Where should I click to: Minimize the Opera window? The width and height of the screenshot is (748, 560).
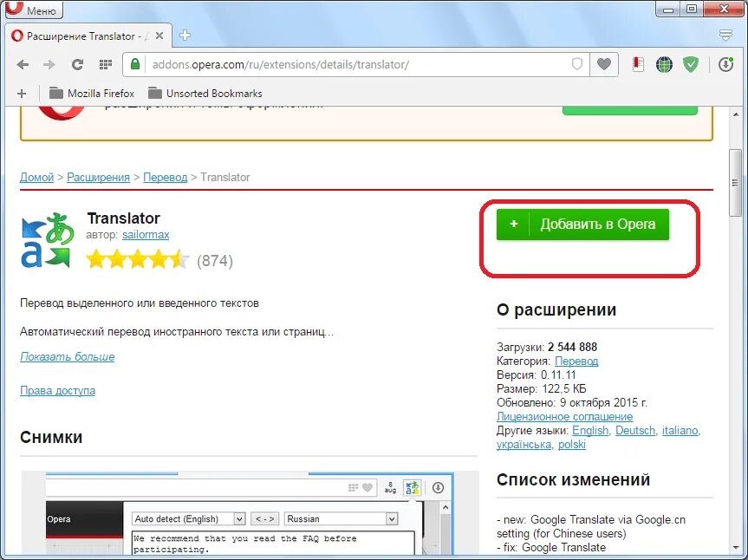pos(668,9)
